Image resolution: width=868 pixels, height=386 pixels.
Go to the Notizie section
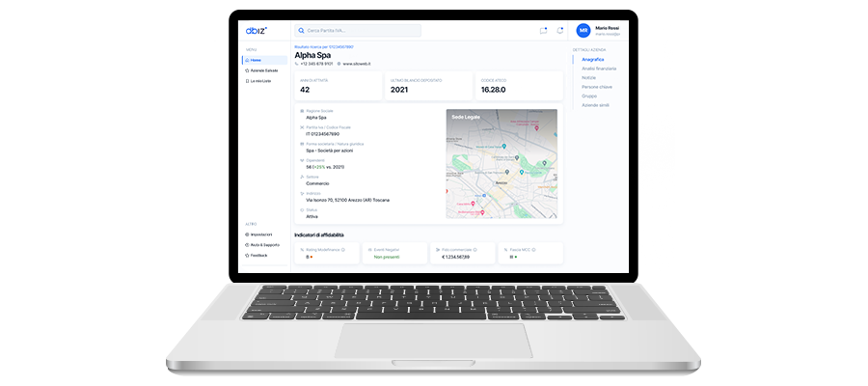tap(589, 77)
